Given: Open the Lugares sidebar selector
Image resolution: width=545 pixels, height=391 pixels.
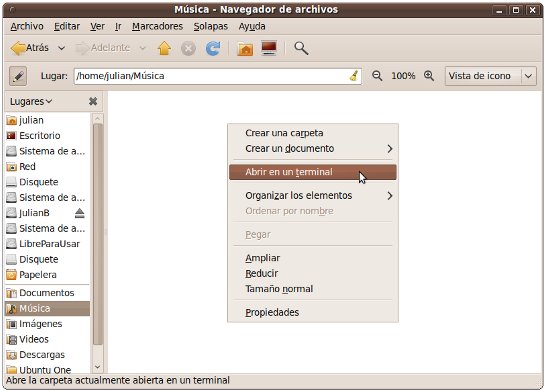Looking at the screenshot, I should point(31,101).
